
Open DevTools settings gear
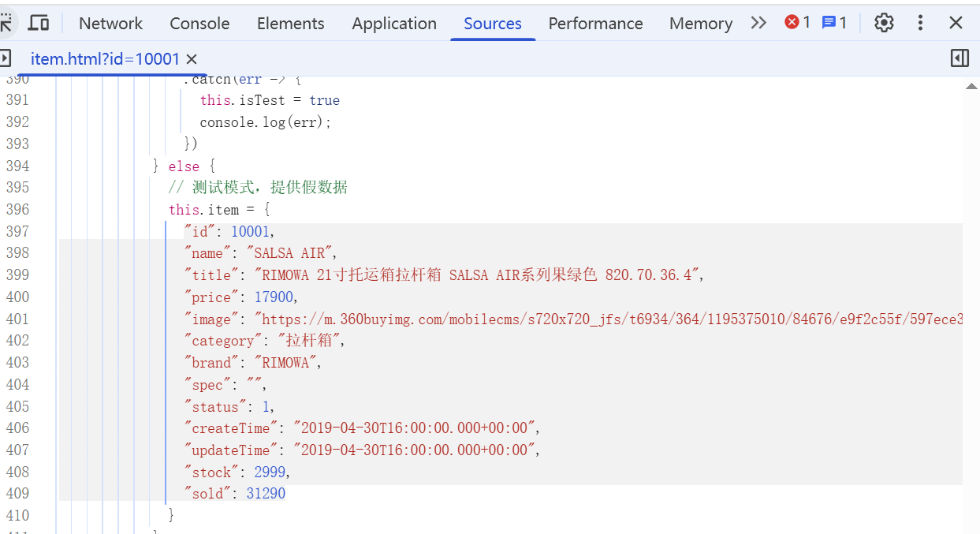(885, 23)
